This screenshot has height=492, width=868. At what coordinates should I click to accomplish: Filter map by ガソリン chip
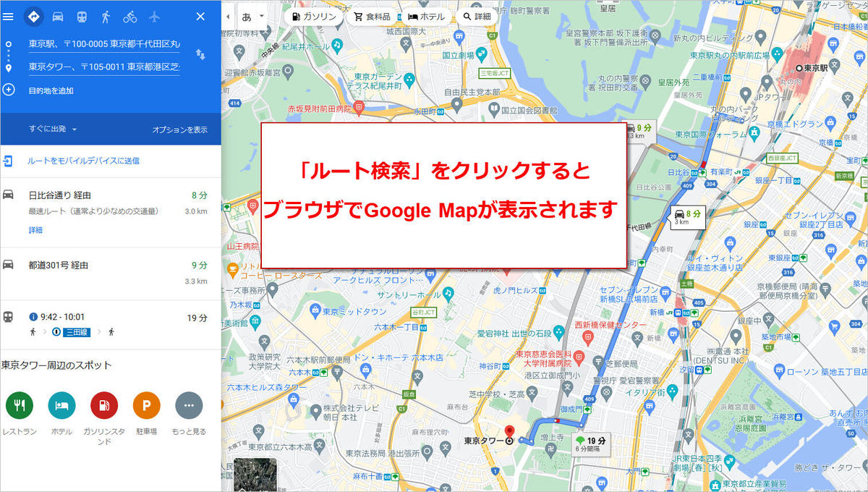tap(314, 16)
